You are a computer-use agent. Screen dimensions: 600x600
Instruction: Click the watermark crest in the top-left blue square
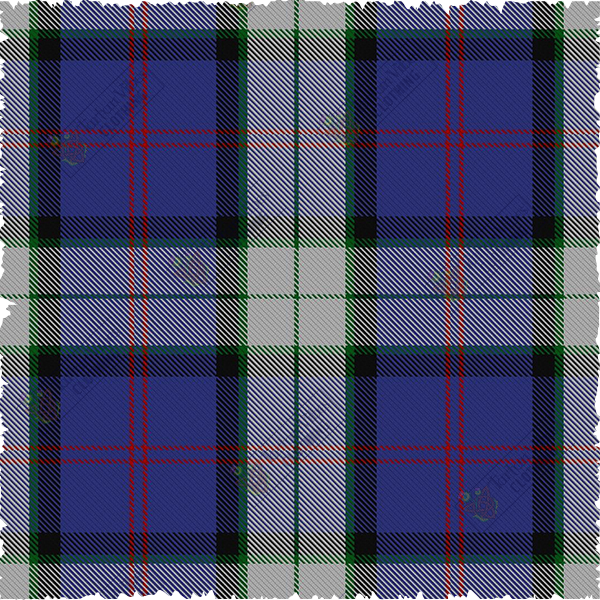73,152
